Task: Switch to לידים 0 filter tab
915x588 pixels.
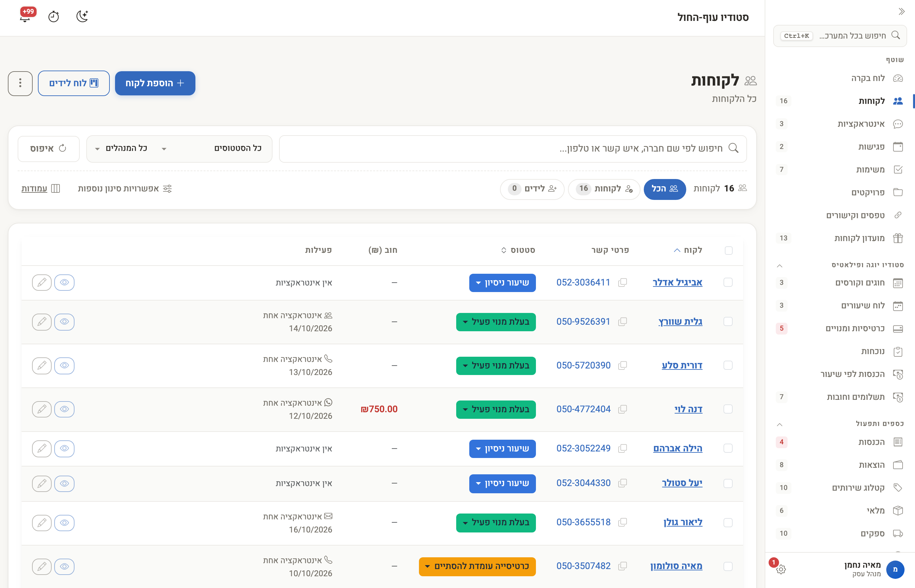Action: click(532, 189)
